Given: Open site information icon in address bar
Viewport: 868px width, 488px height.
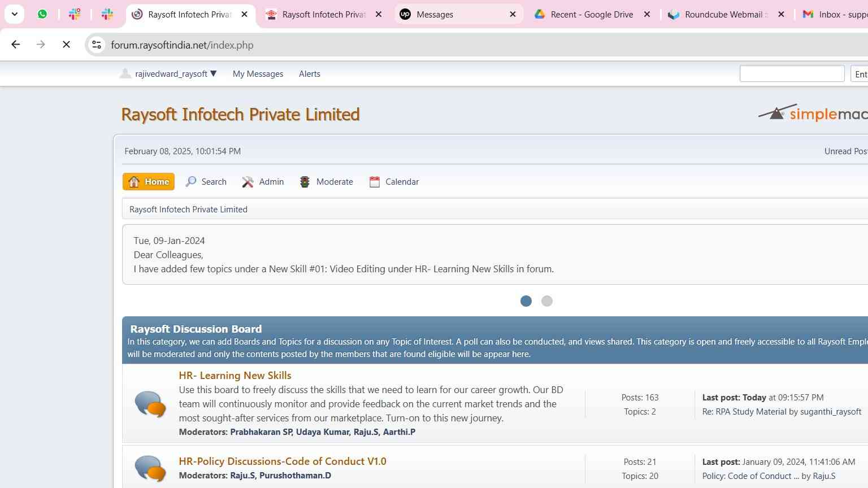Looking at the screenshot, I should click(x=97, y=45).
